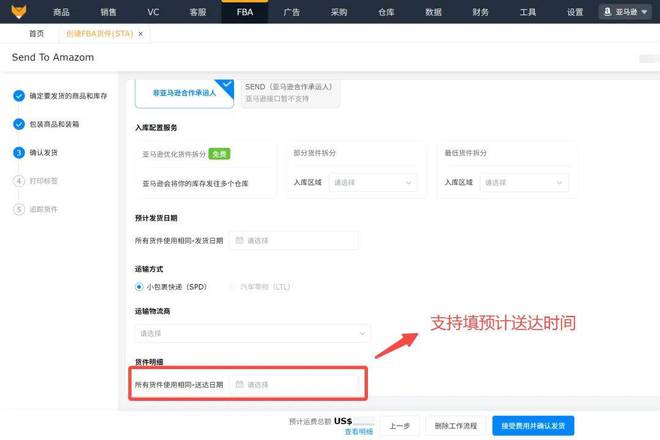The width and height of the screenshot is (660, 440).
Task: Open the 设置 menu
Action: pos(575,12)
